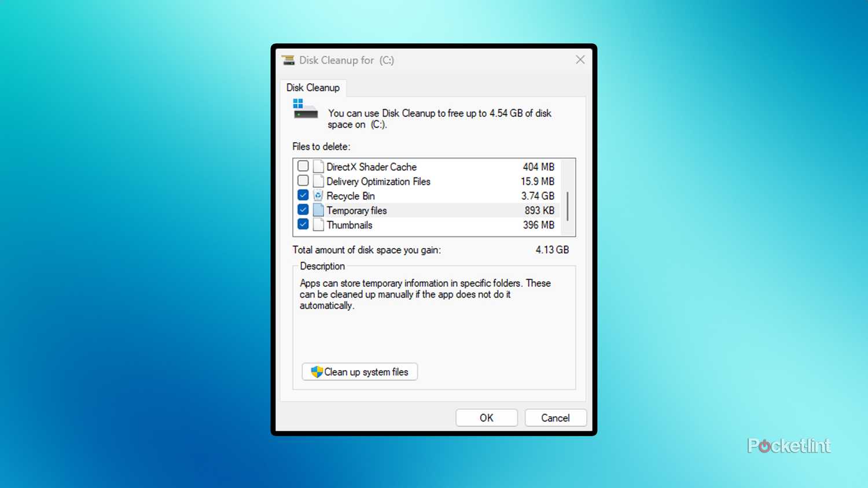This screenshot has height=488, width=868.
Task: Uncheck the Recycle Bin entry
Action: click(x=303, y=195)
